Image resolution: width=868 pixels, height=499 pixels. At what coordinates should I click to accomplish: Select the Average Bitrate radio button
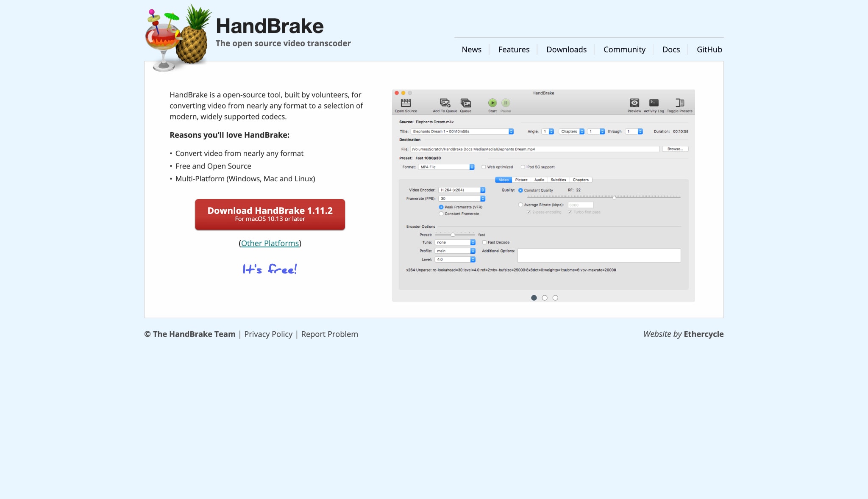[520, 205]
